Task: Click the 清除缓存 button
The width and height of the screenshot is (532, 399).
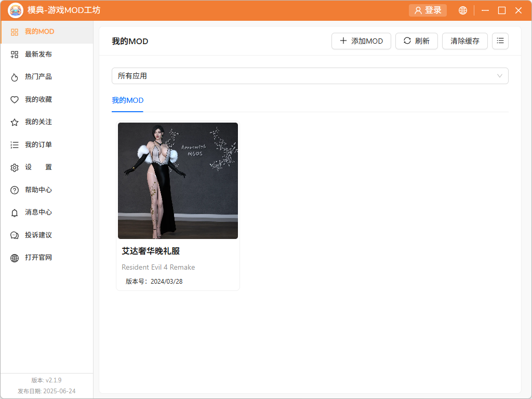Action: point(464,41)
